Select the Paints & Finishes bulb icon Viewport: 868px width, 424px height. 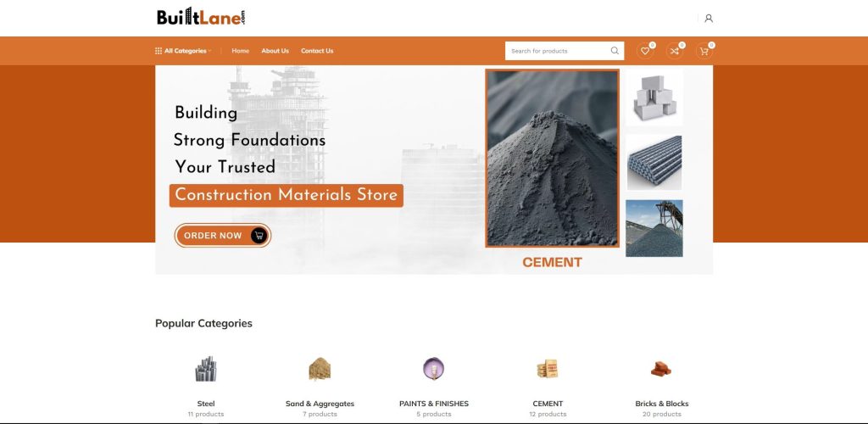tap(433, 369)
